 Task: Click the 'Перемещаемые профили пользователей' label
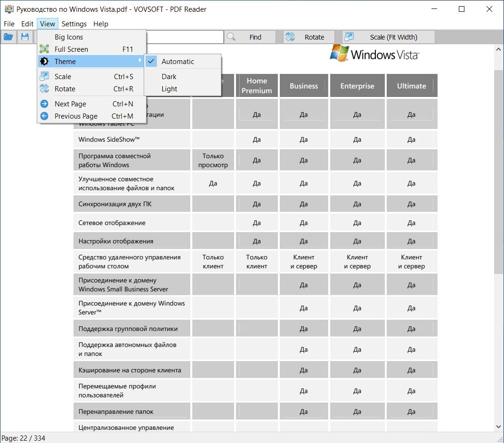[x=117, y=391]
